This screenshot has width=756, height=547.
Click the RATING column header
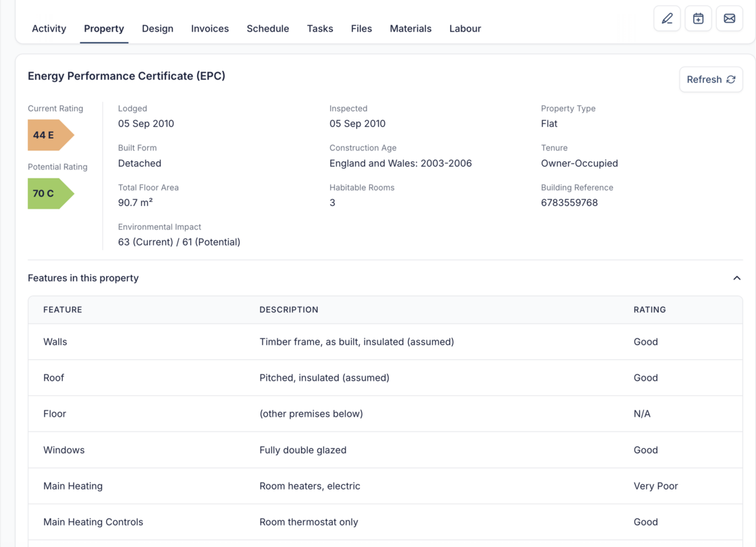[x=649, y=310]
